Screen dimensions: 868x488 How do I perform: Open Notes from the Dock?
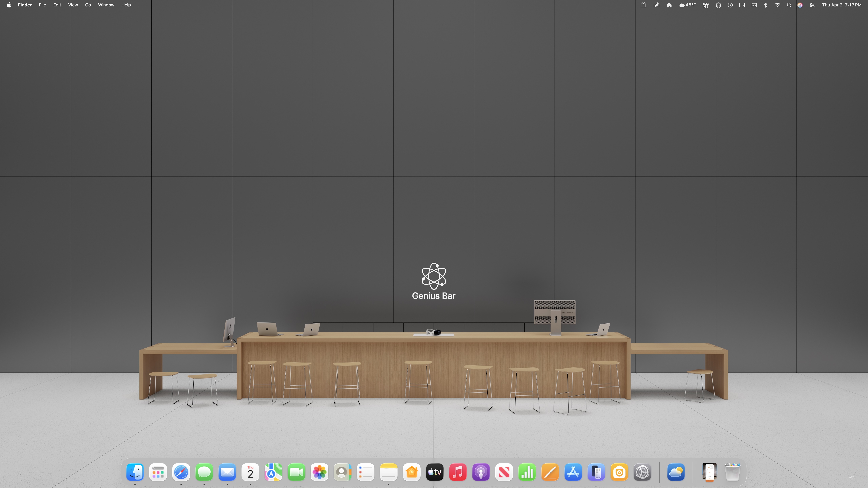pyautogui.click(x=389, y=472)
